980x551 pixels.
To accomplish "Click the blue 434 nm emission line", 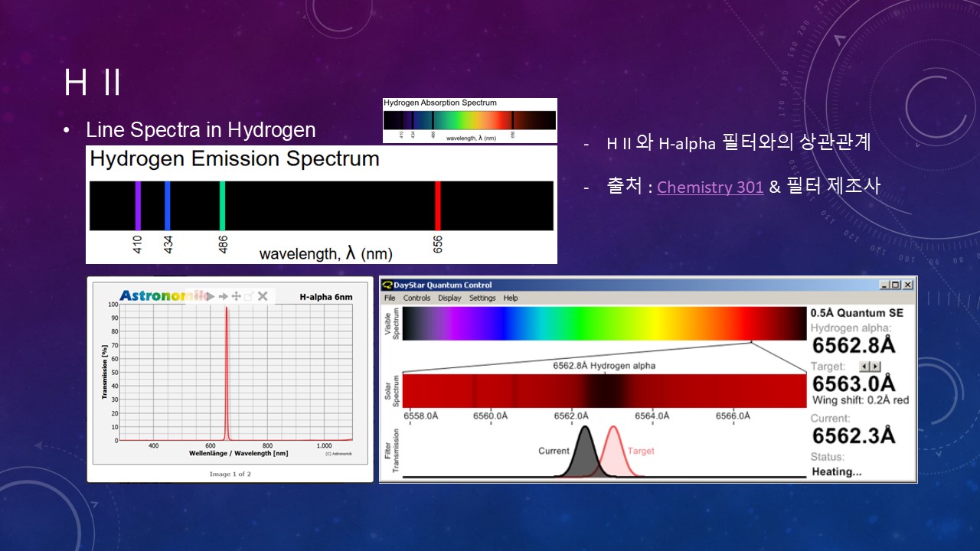I will (x=168, y=206).
